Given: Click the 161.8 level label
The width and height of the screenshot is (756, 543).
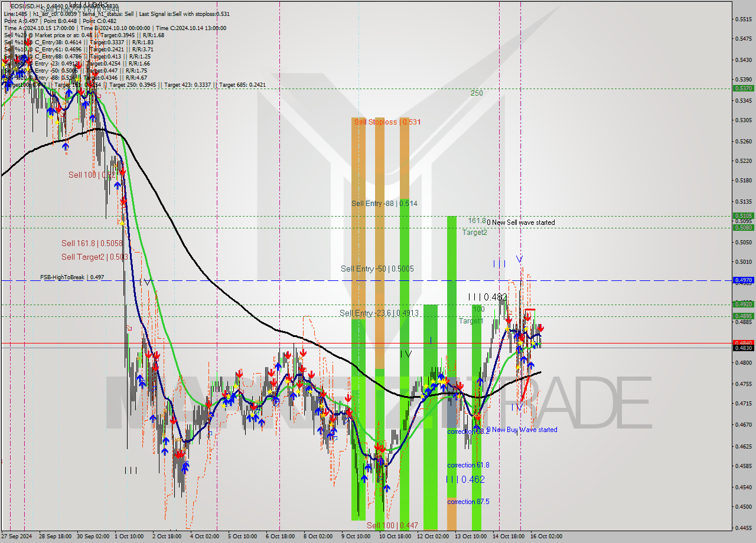Looking at the screenshot, I should tap(477, 221).
